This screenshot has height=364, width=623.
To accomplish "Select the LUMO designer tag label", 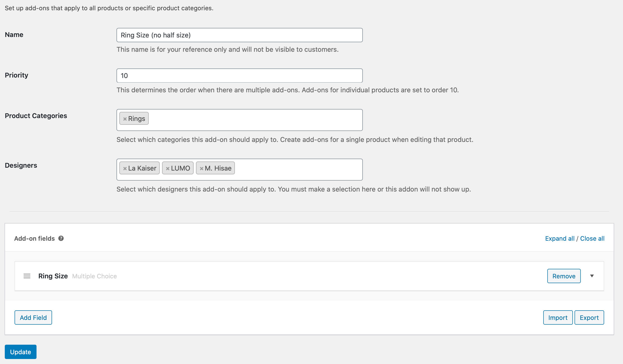I will tap(180, 168).
